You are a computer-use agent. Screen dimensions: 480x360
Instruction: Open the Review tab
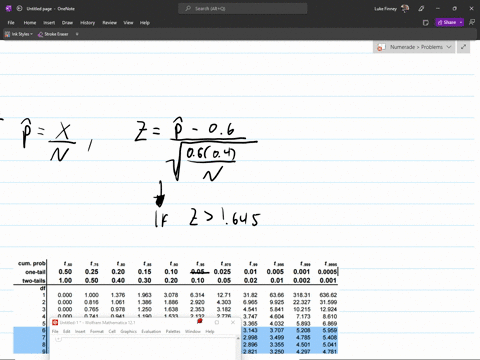coord(109,23)
